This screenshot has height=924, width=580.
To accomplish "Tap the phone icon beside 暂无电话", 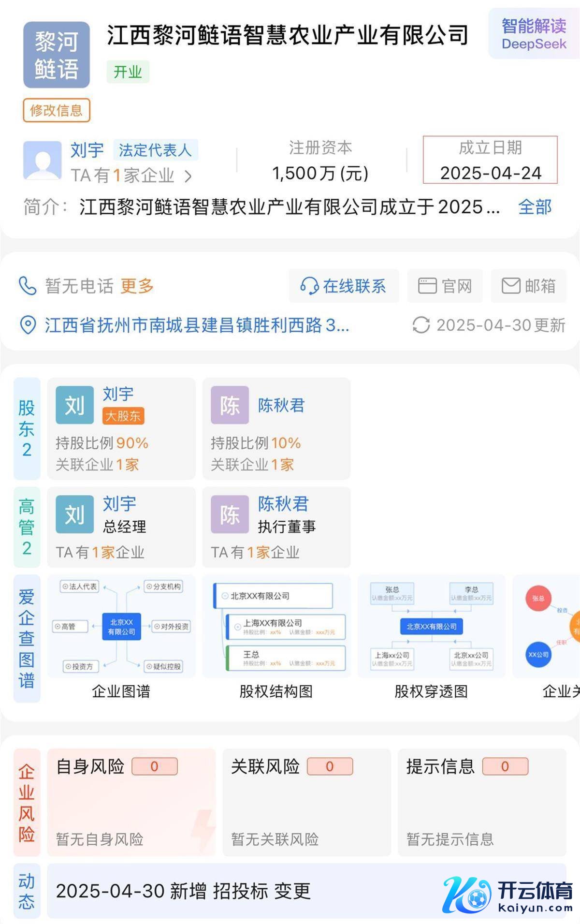I will 28,286.
